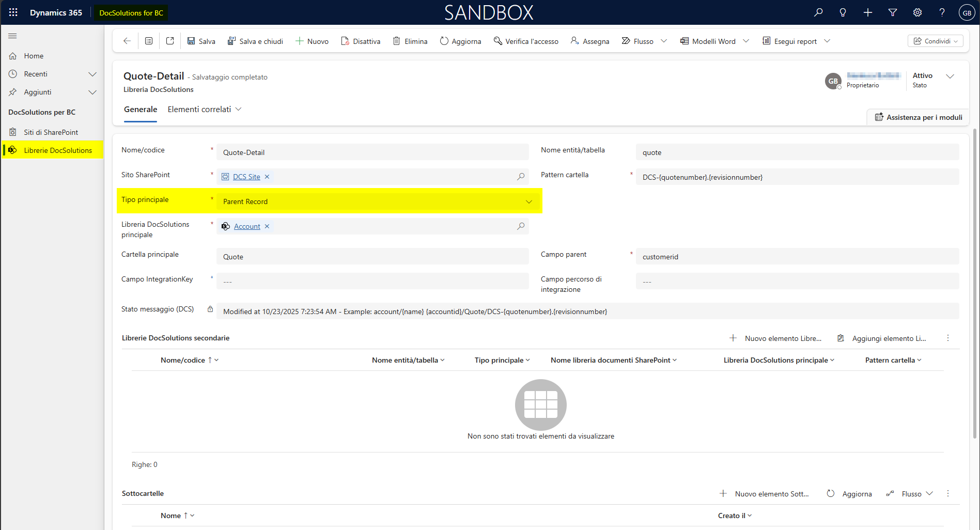
Task: Open the settings gear icon
Action: (917, 12)
